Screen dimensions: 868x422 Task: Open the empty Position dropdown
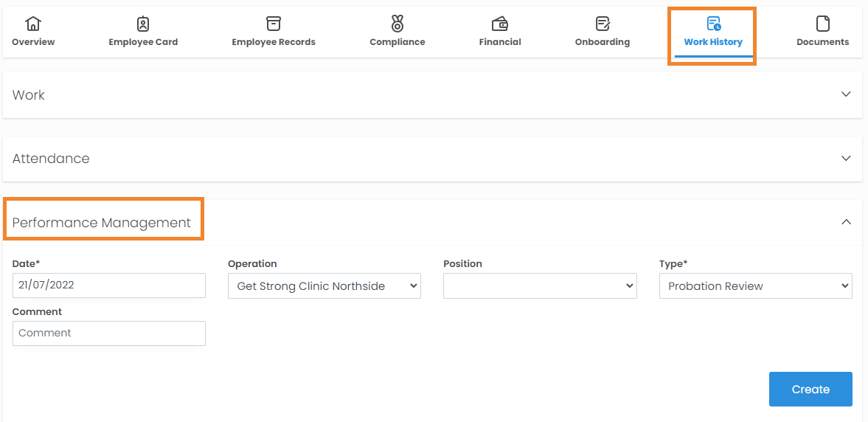(540, 286)
